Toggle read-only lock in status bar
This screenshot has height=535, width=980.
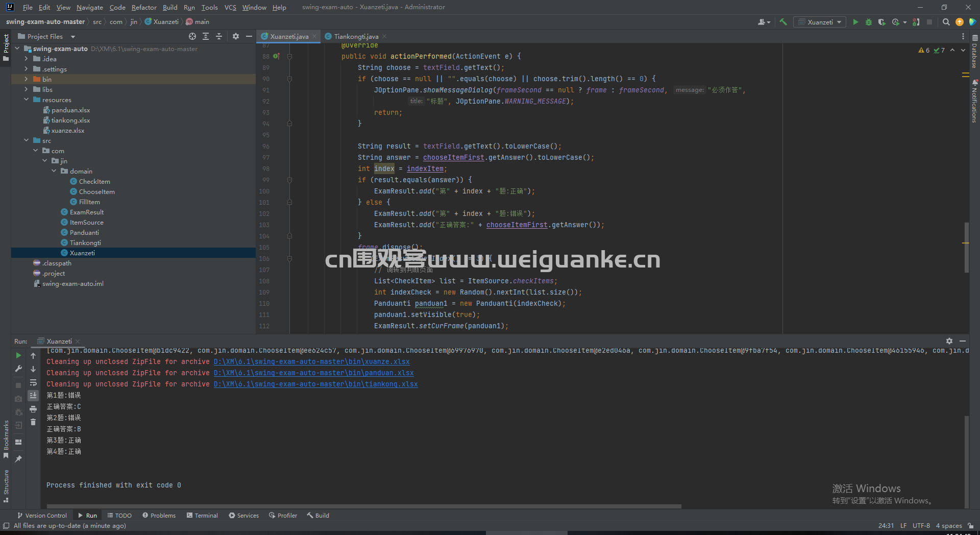click(x=970, y=525)
